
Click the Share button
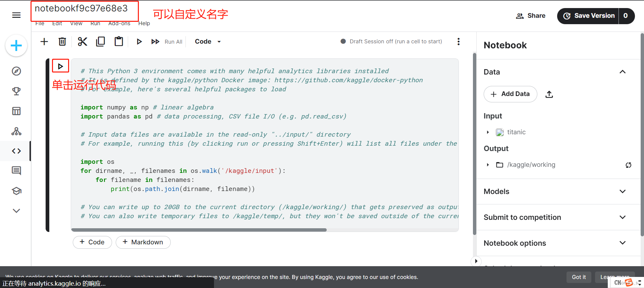[531, 16]
